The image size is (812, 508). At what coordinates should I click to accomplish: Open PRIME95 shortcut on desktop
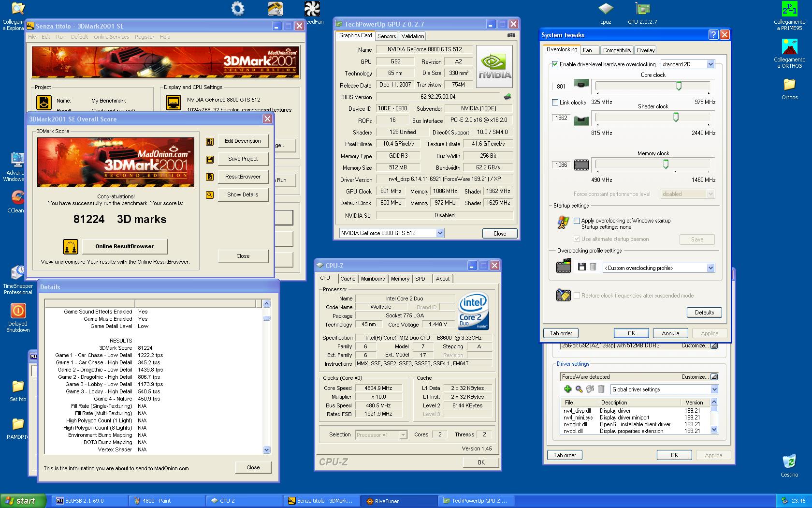click(x=789, y=16)
